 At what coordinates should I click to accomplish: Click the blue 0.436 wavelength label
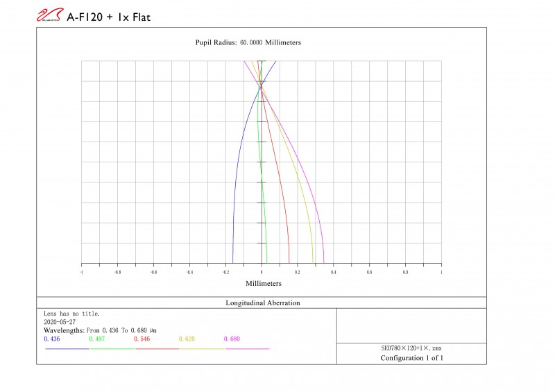tap(51, 339)
